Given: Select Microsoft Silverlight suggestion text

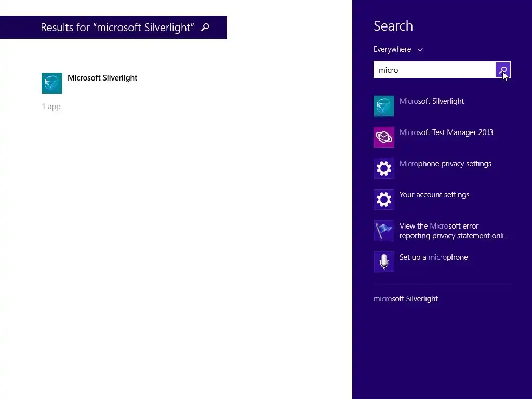Looking at the screenshot, I should (x=432, y=101).
